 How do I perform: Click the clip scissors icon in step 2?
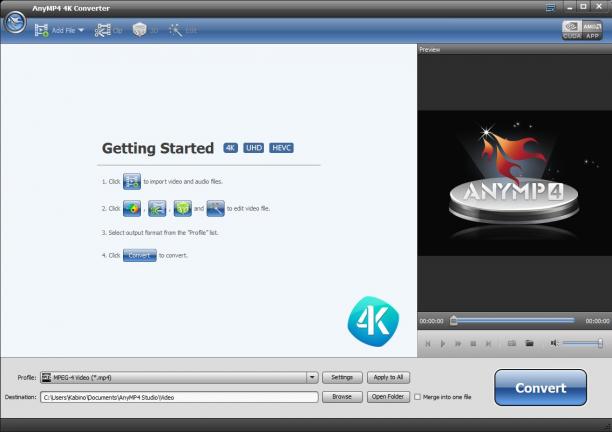pyautogui.click(x=157, y=208)
